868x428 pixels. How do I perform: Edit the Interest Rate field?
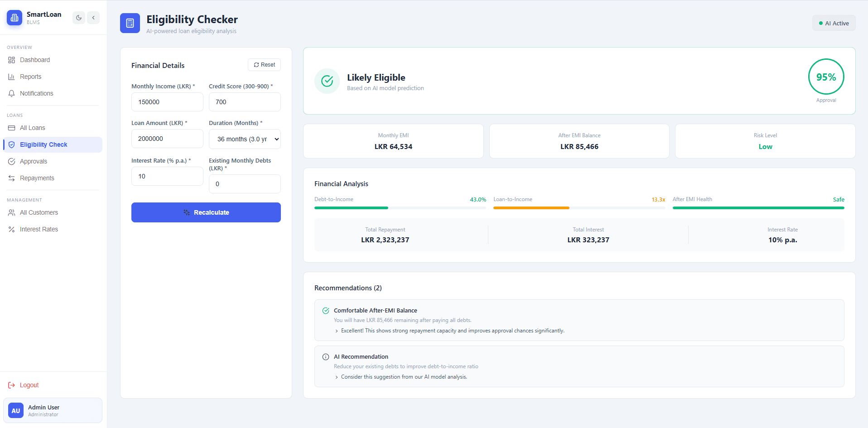tap(167, 176)
